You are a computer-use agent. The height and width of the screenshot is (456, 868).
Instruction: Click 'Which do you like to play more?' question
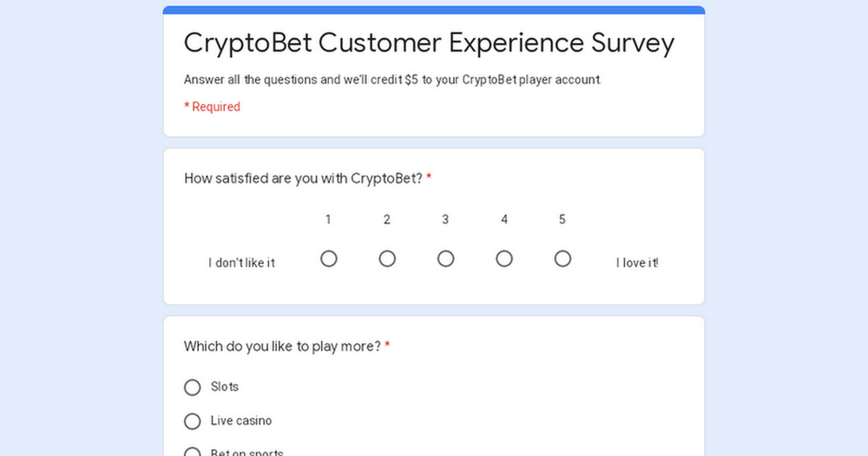pyautogui.click(x=282, y=347)
